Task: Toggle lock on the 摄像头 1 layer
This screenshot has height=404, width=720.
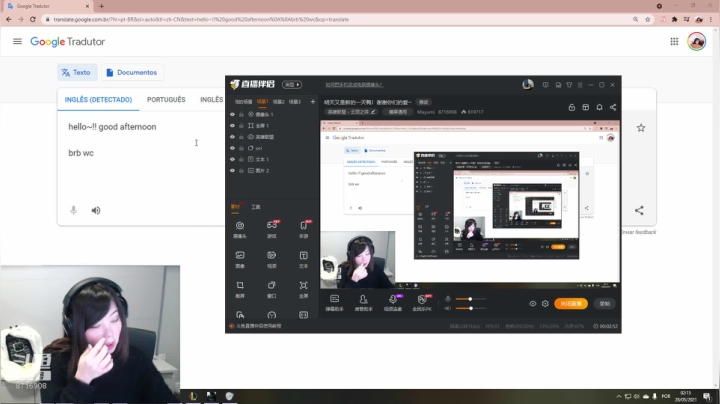Action: [241, 114]
